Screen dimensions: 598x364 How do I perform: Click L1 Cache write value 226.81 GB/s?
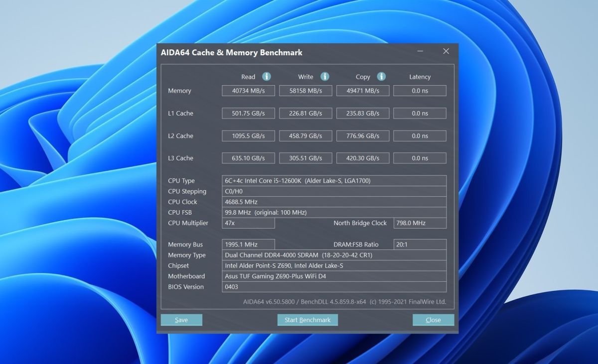click(x=305, y=113)
